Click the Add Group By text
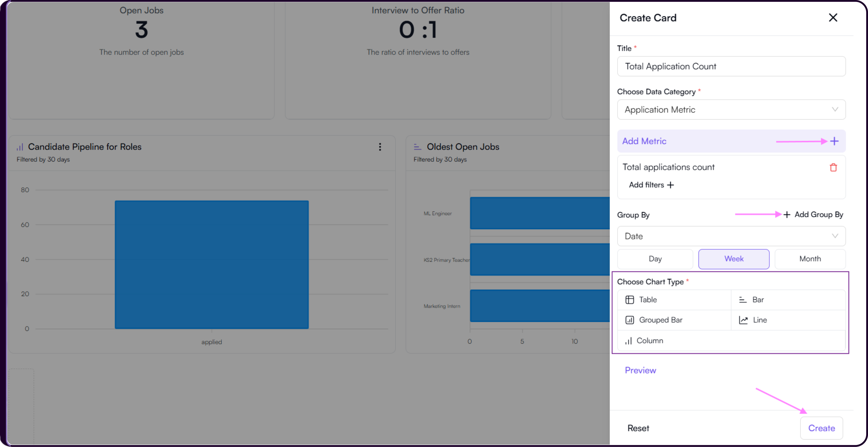The height and width of the screenshot is (447, 868). (x=819, y=214)
